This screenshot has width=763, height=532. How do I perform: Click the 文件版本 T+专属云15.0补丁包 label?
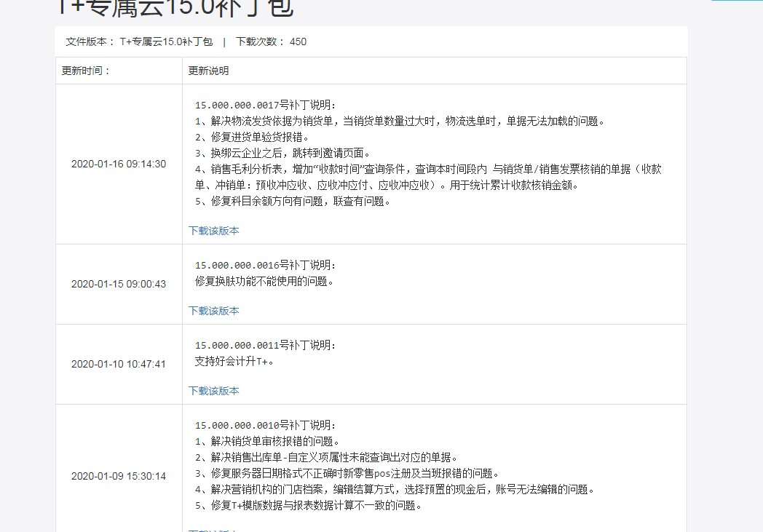pyautogui.click(x=139, y=41)
